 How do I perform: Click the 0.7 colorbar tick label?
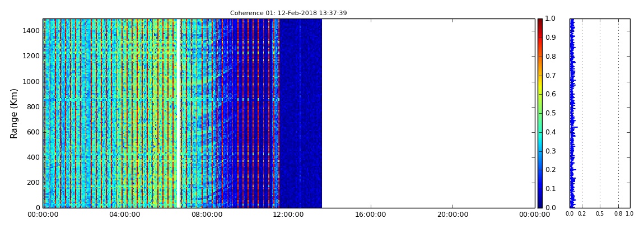tap(549, 75)
